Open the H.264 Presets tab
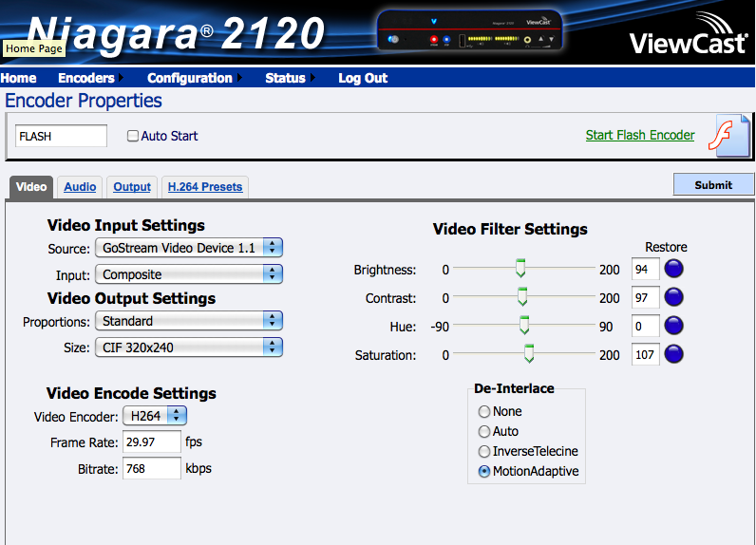This screenshot has height=545, width=756. tap(205, 187)
